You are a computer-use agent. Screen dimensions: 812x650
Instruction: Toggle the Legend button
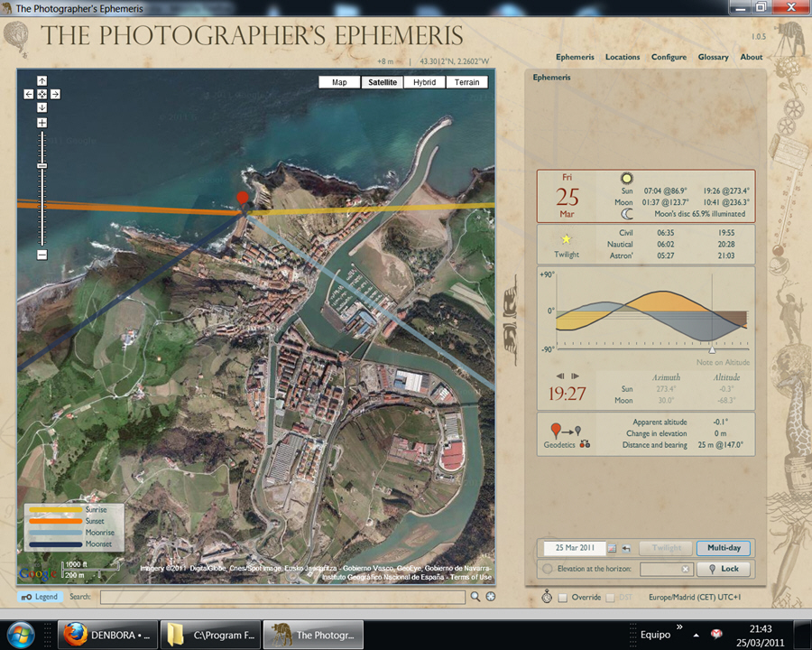tap(40, 597)
